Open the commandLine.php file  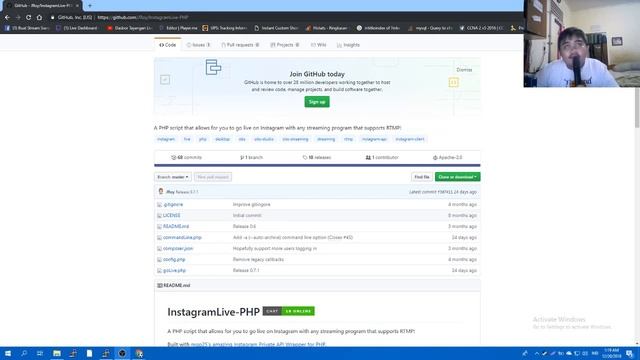(182, 238)
